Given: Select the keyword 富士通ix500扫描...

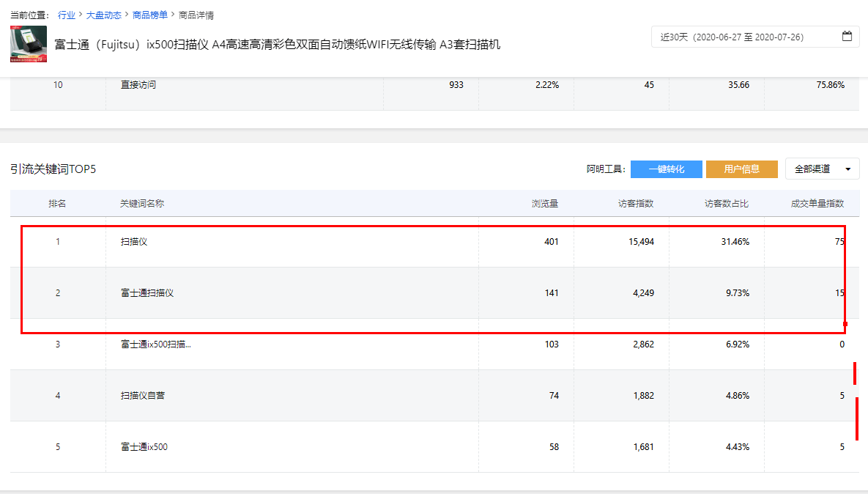Looking at the screenshot, I should point(155,344).
